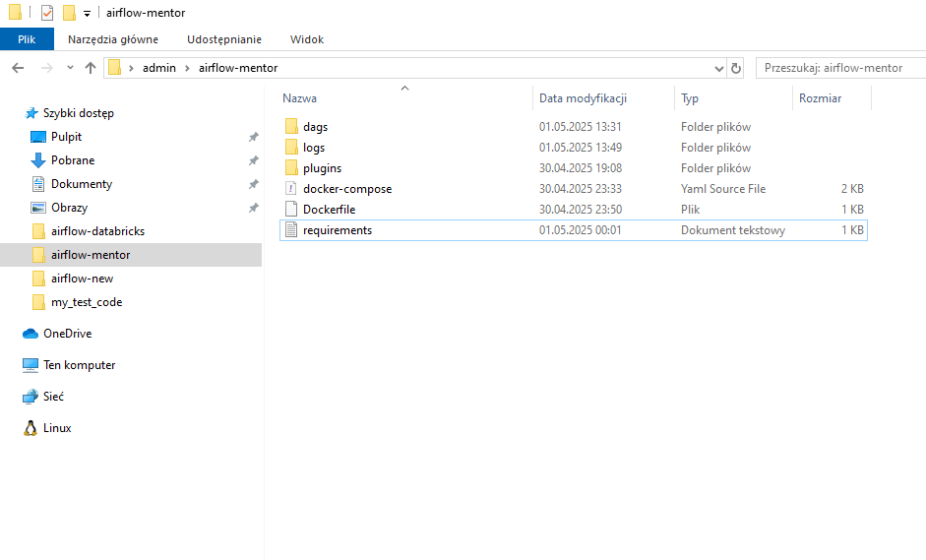Click the Properties icon in quick access toolbar
Viewport: 926px width, 560px height.
(x=46, y=13)
